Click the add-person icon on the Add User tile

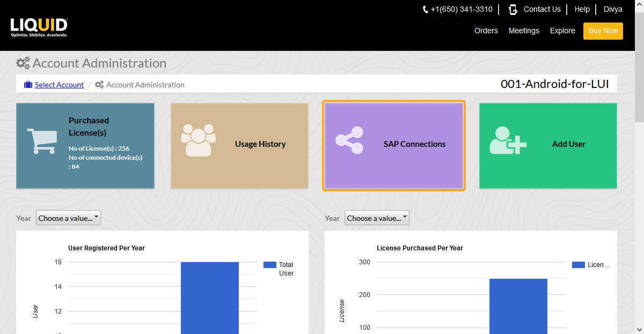[x=508, y=140]
